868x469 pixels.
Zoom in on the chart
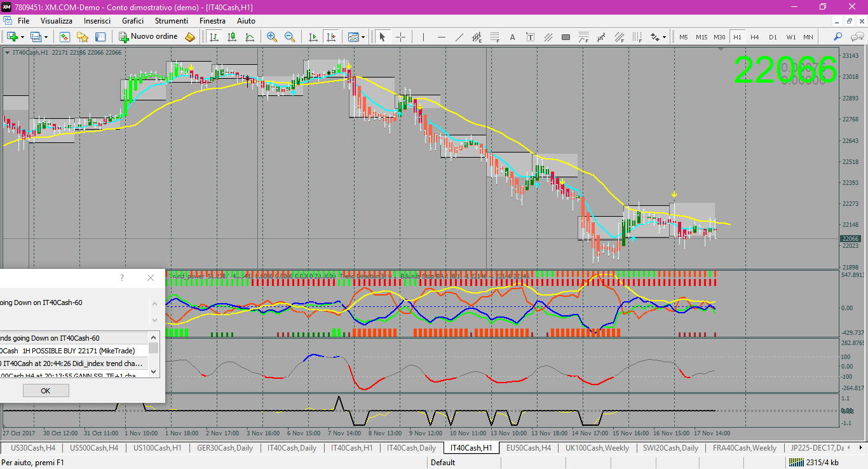click(272, 37)
